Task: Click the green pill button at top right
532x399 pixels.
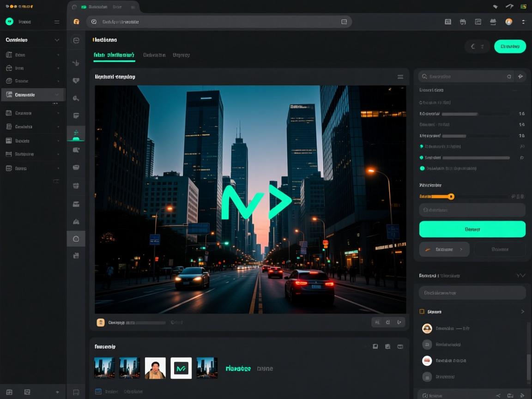Action: pyautogui.click(x=510, y=46)
